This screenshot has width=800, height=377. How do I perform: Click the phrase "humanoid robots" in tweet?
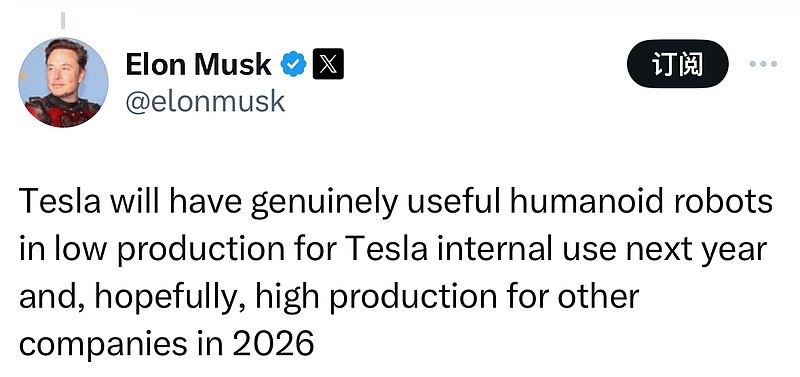tap(641, 201)
